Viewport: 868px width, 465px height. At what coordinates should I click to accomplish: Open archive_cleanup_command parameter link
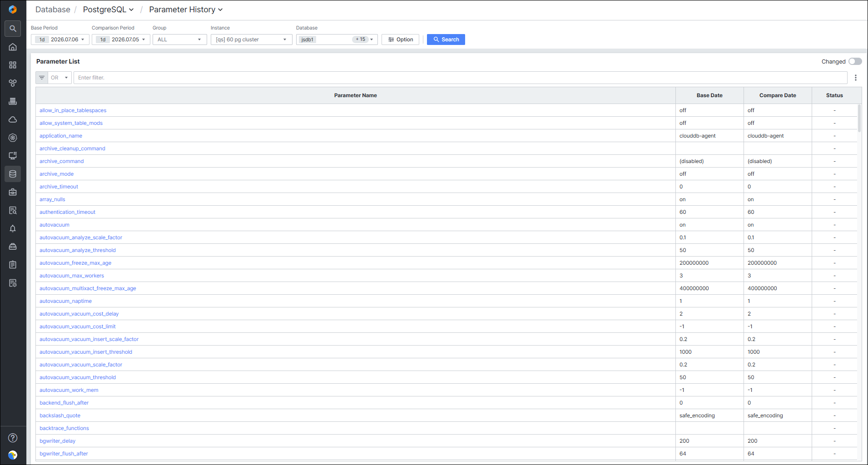click(x=72, y=148)
